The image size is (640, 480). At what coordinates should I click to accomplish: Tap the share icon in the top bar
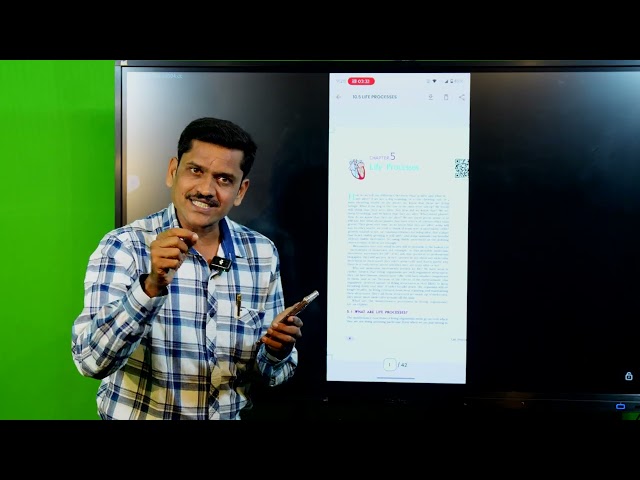(462, 97)
